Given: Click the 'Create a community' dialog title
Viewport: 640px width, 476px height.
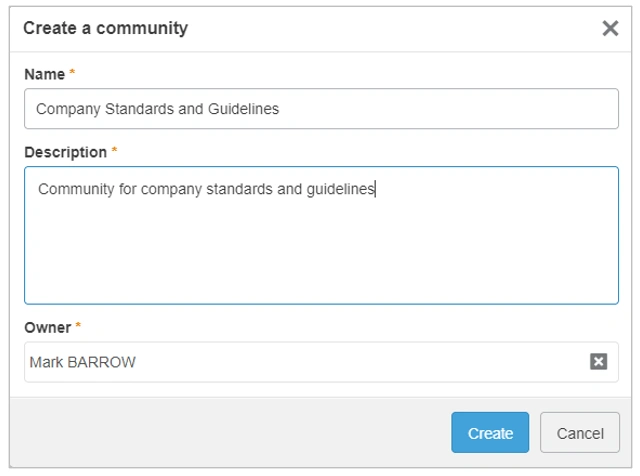Looking at the screenshot, I should [x=105, y=28].
